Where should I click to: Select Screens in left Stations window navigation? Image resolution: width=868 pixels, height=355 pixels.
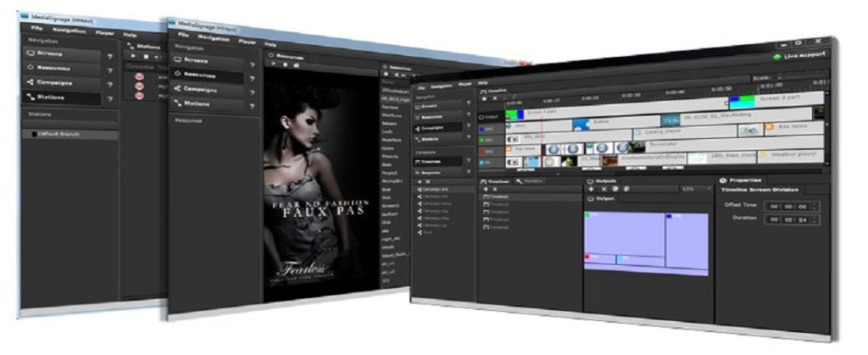62,54
